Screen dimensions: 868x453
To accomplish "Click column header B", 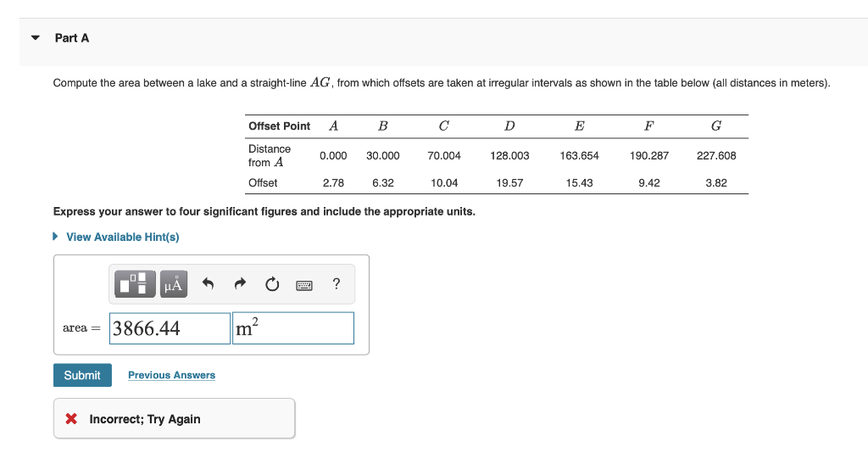I will pos(382,126).
